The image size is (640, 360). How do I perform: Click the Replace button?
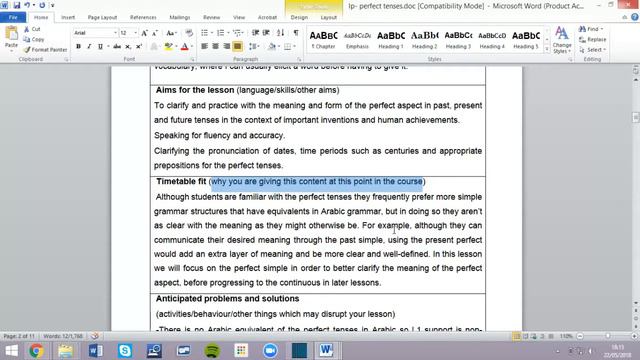pyautogui.click(x=592, y=39)
